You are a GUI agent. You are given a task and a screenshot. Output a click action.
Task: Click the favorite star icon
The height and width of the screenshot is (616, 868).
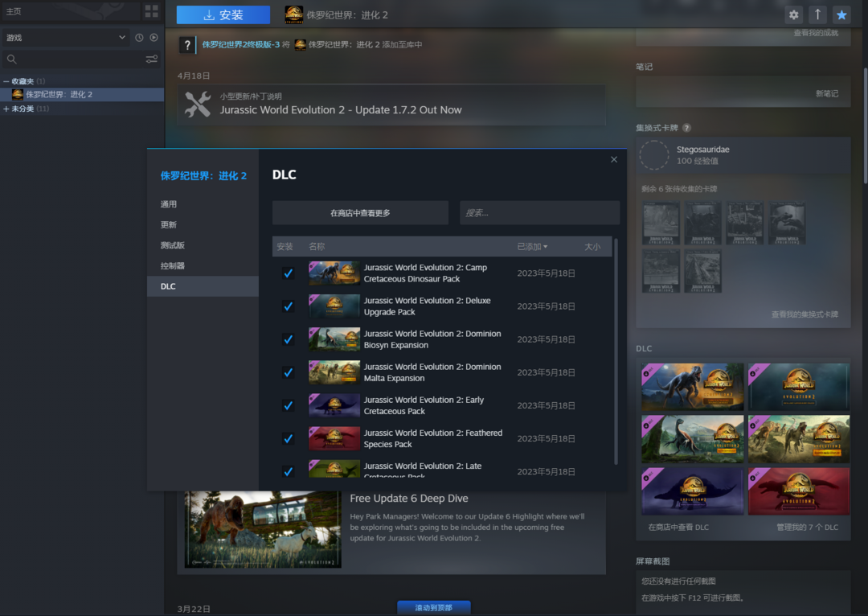pyautogui.click(x=841, y=14)
